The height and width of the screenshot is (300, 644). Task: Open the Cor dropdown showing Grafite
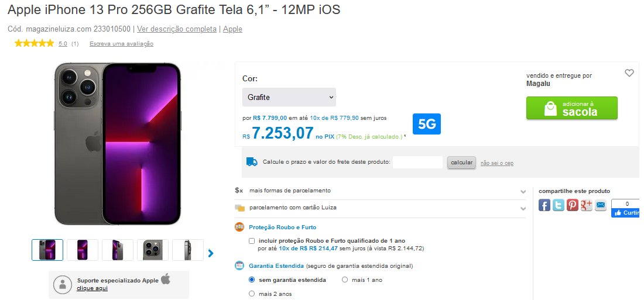(289, 97)
